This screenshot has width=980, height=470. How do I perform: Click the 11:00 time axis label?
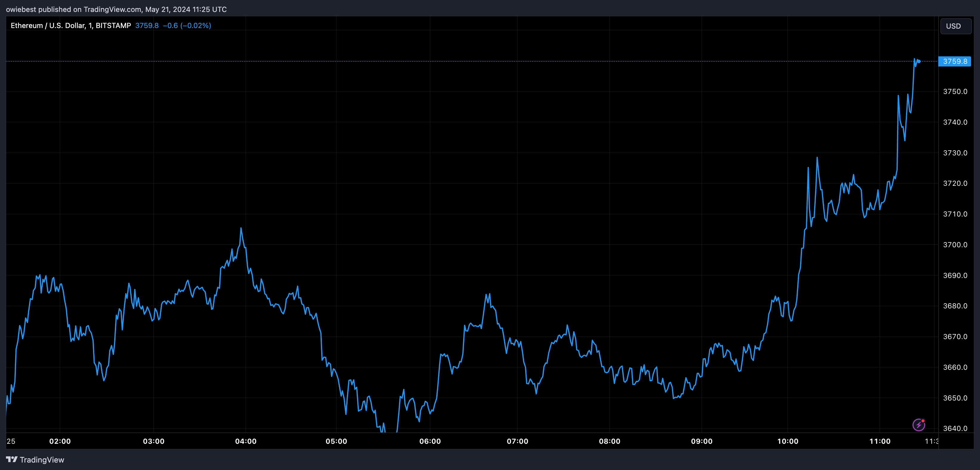[879, 441]
